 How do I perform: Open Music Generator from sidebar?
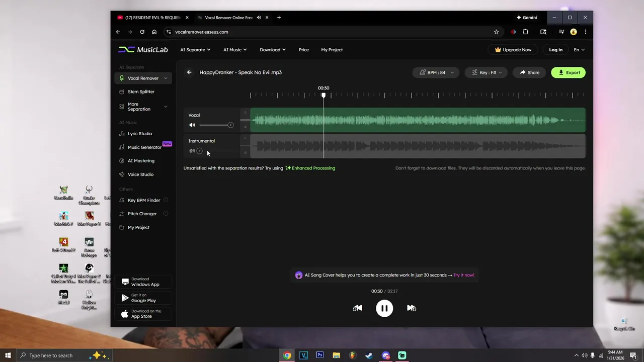143,147
